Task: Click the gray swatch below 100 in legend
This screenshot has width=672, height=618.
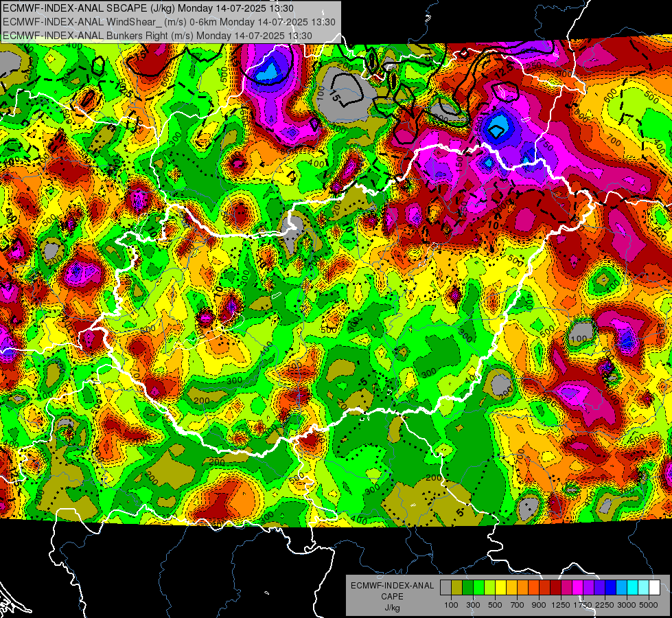Action: (x=445, y=588)
